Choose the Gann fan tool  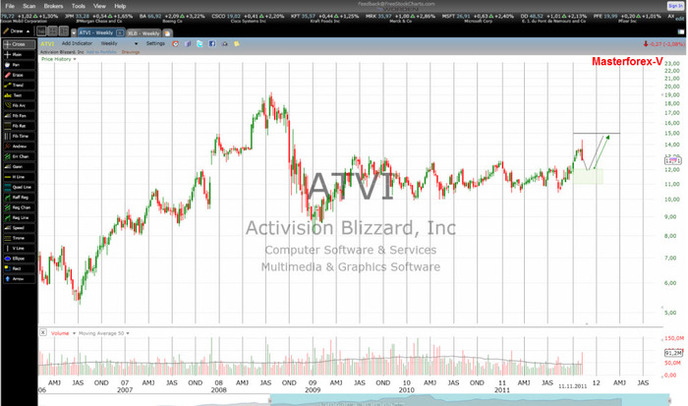[x=19, y=167]
